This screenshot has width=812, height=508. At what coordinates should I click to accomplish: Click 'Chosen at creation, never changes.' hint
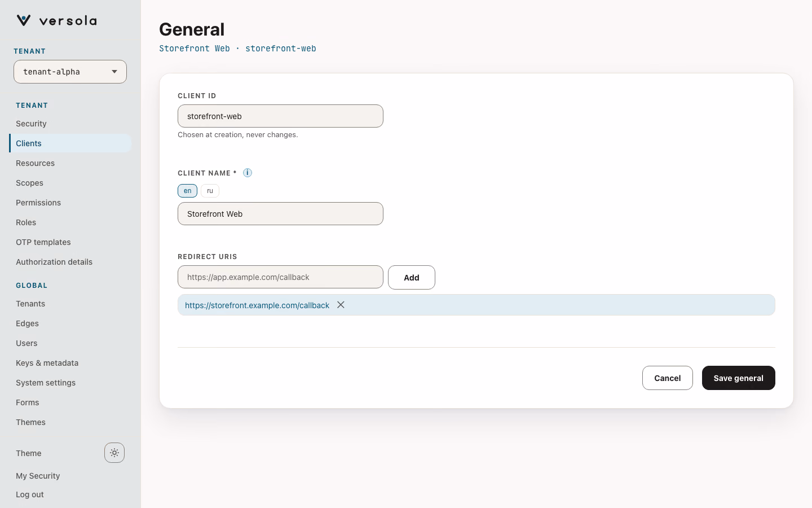[238, 135]
